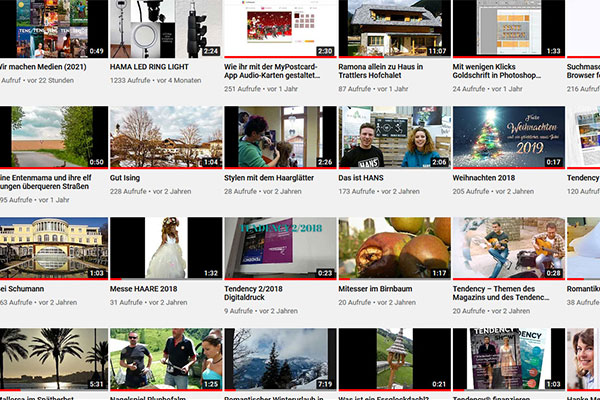Viewport: 600px width, 400px height.
Task: Open the Gut Ising video thumbnail
Action: (166, 137)
